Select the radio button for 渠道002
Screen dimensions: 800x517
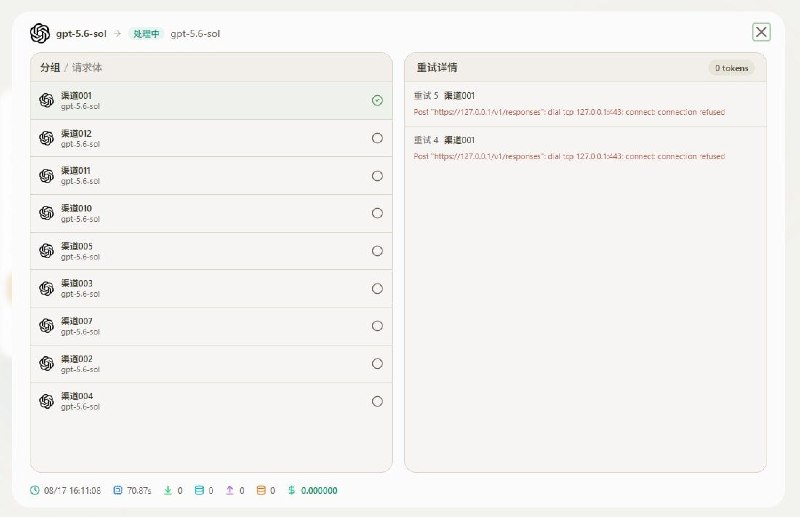377,364
